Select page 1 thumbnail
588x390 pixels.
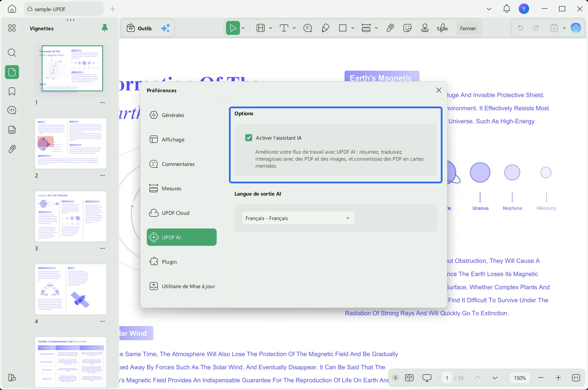71,70
